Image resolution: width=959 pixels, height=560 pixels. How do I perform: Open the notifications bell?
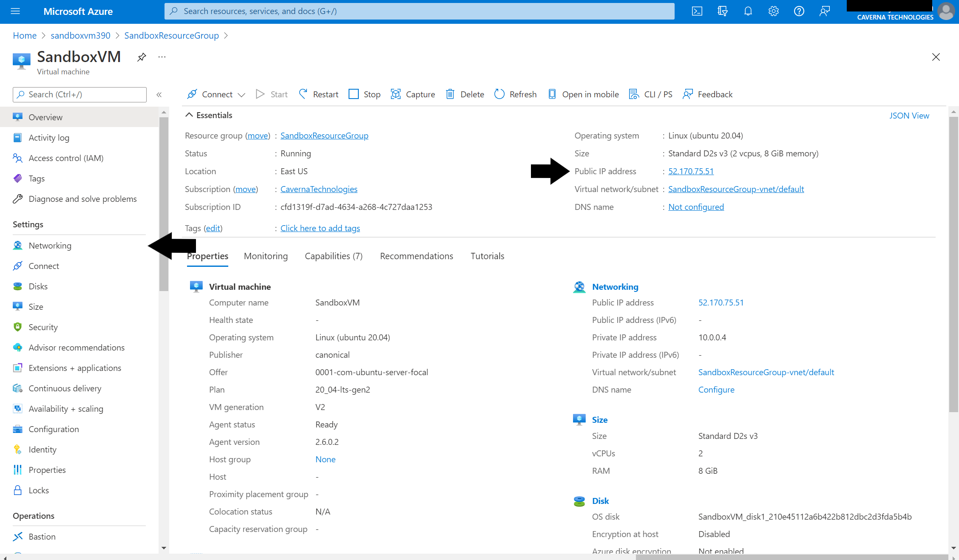click(748, 11)
